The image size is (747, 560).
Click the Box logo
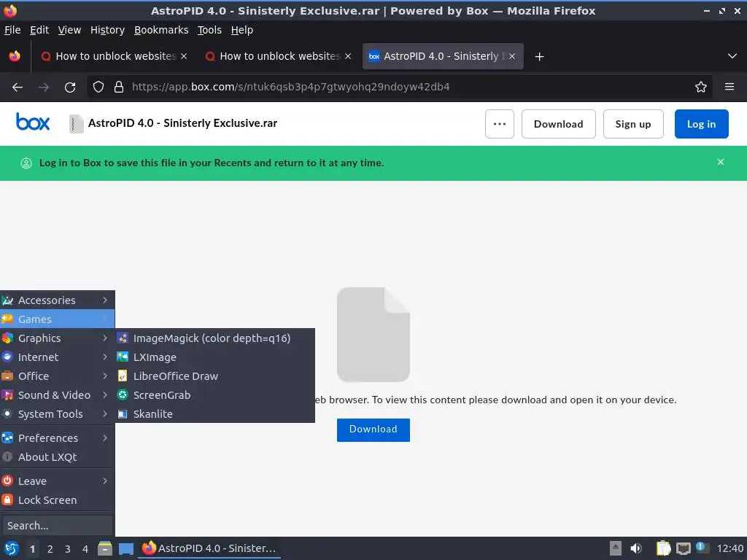(33, 122)
